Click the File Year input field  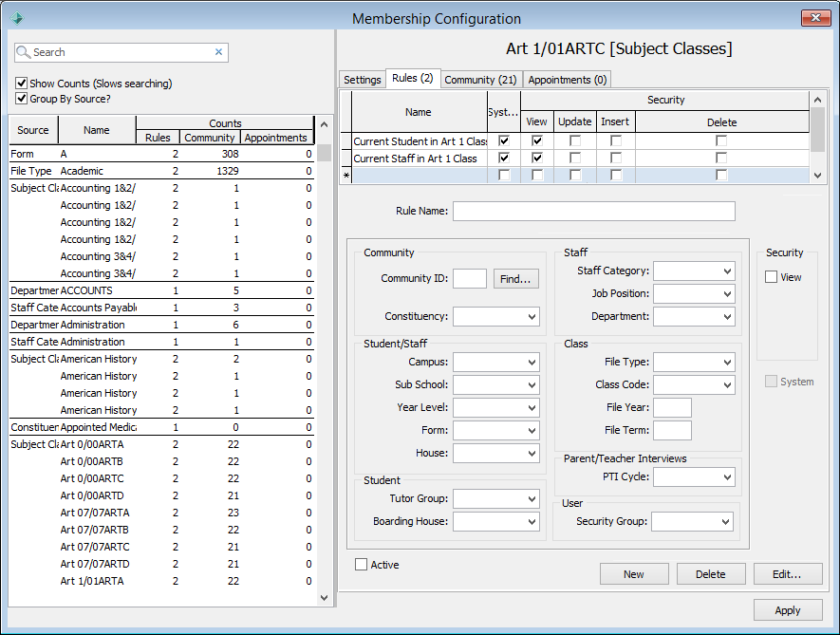(672, 408)
